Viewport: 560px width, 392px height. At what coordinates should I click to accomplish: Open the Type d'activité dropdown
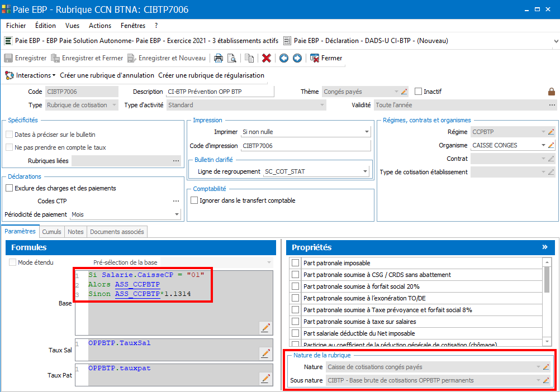point(322,105)
